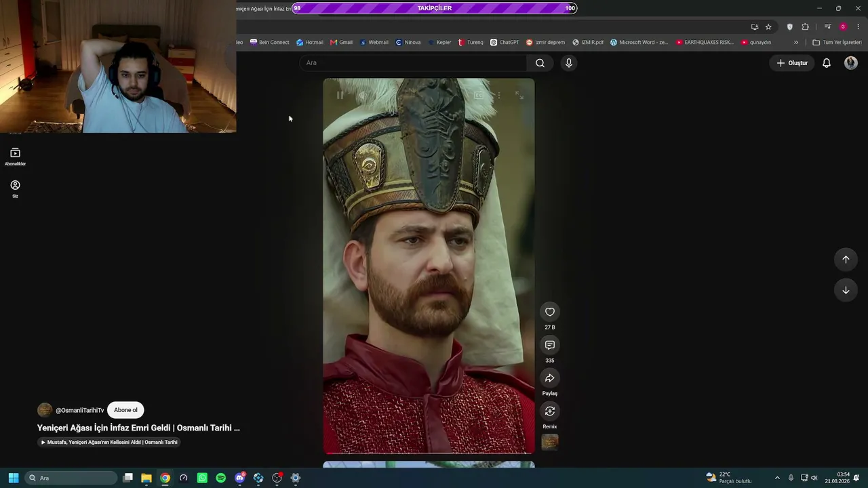Open File Explorer from the taskbar
The image size is (868, 488).
[x=146, y=478]
